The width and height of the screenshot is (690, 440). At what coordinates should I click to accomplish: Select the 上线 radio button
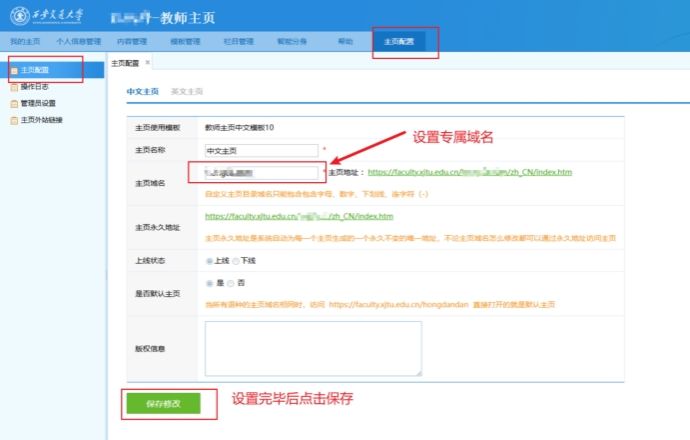tap(208, 260)
